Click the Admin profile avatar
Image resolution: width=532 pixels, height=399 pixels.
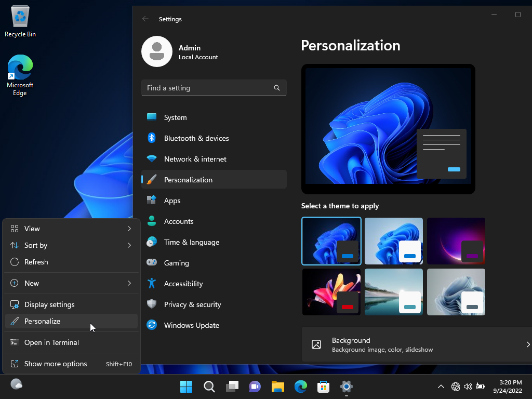pos(157,51)
